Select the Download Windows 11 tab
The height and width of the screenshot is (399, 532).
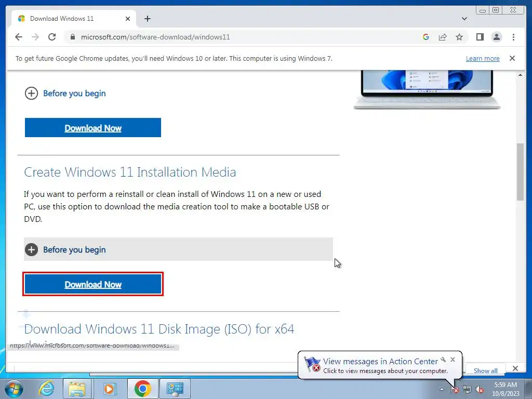[x=74, y=19]
